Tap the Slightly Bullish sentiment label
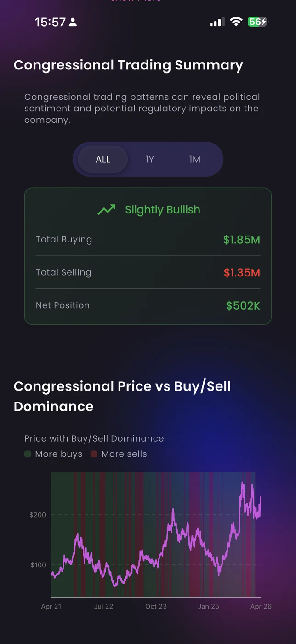This screenshot has height=644, width=296. click(x=162, y=210)
